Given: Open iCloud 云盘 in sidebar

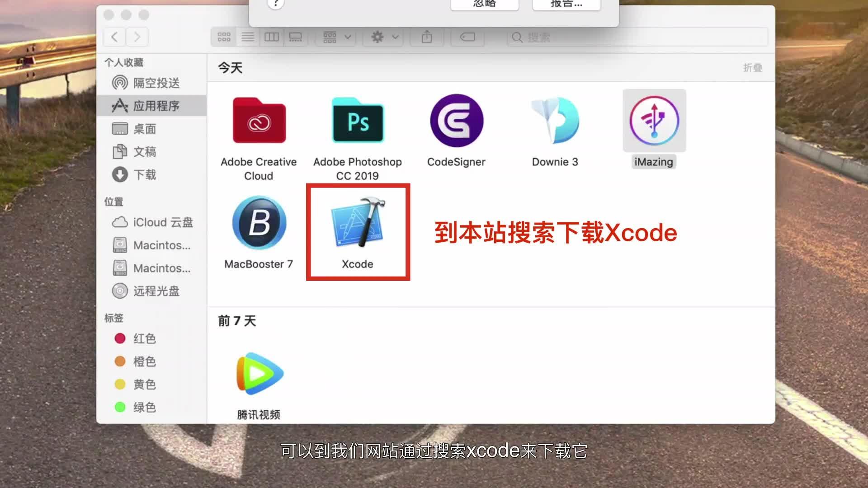Looking at the screenshot, I should click(151, 222).
